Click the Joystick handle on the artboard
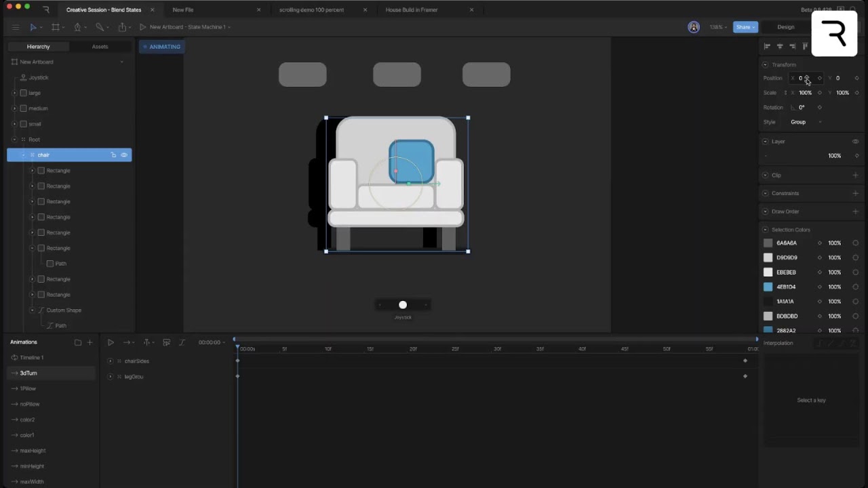 (x=403, y=305)
